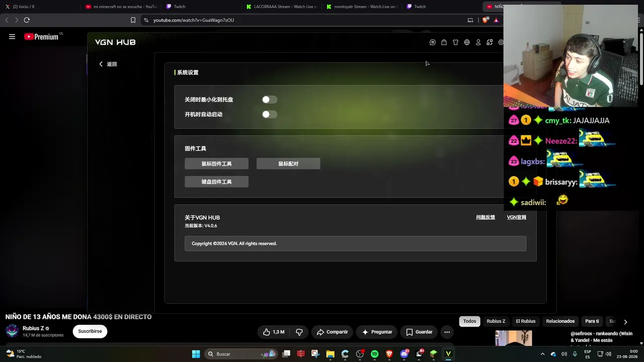This screenshot has height=362, width=644.
Task: Switch to 'mi minecraft no se escucha' YouTube tab
Action: click(121, 7)
